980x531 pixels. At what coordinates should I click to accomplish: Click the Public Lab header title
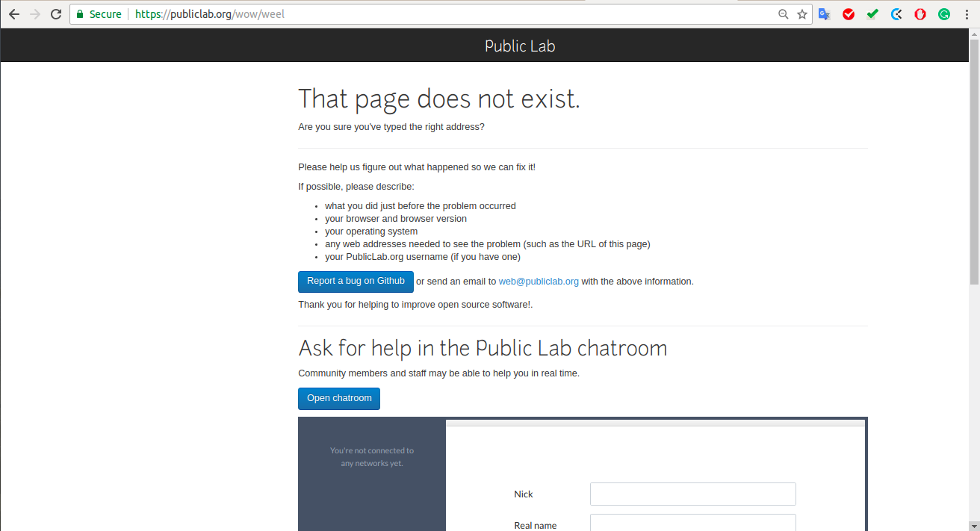[x=520, y=46]
